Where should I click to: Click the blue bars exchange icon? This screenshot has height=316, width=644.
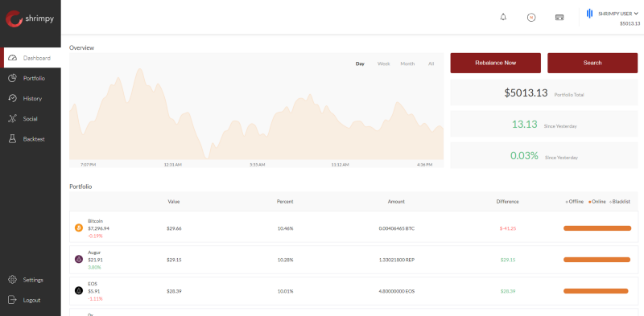coord(589,14)
